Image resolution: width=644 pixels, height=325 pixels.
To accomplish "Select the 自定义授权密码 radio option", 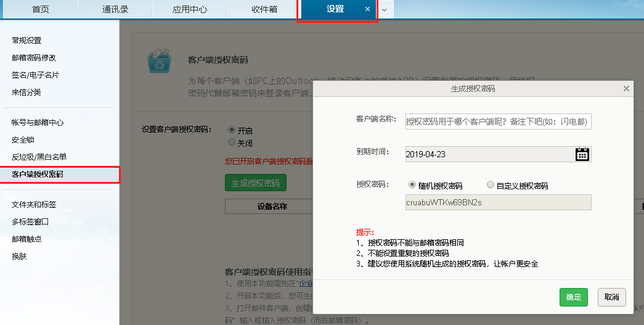I will coord(491,185).
